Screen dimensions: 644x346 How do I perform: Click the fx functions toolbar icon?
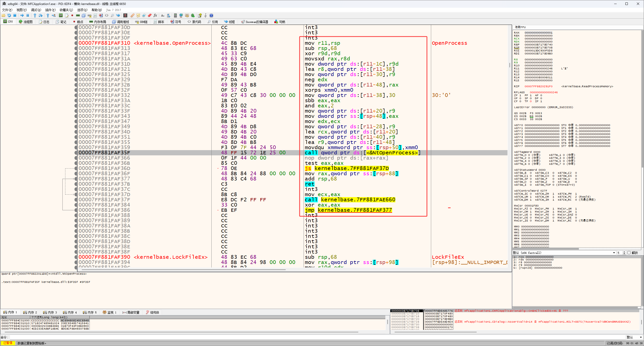click(x=155, y=15)
